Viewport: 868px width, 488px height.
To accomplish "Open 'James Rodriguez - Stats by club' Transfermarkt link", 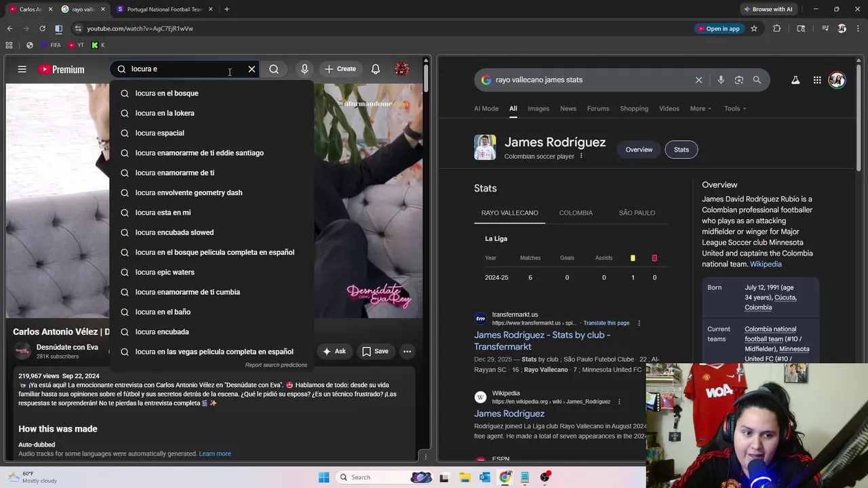I will tap(542, 341).
